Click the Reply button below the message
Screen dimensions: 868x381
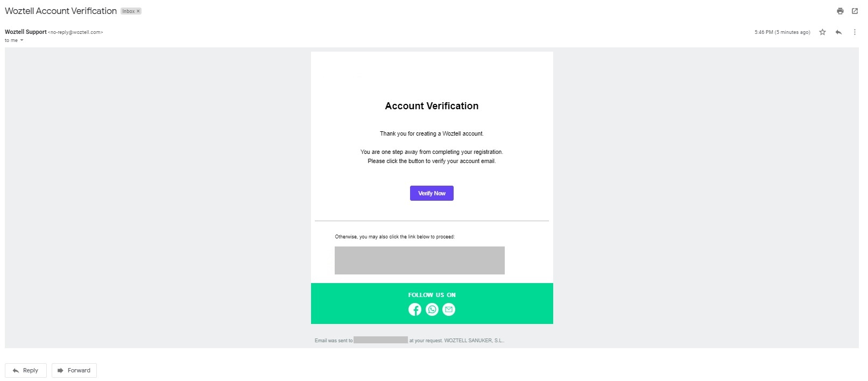tap(26, 370)
